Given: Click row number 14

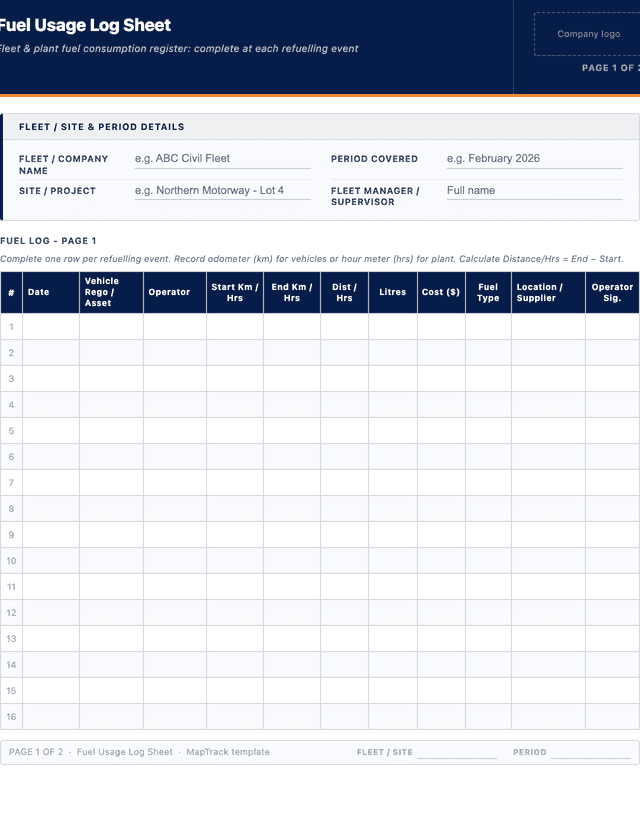Looking at the screenshot, I should coord(11,665).
